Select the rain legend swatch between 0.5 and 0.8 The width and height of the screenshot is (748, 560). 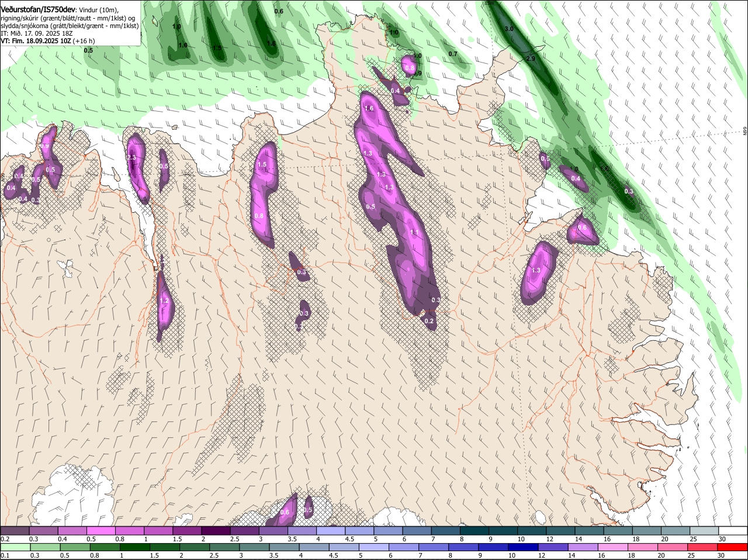tap(75, 548)
